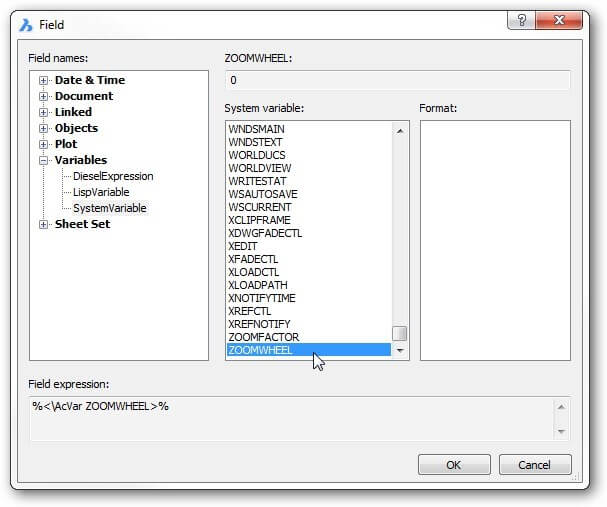Image resolution: width=607 pixels, height=507 pixels.
Task: Expand the Document node
Action: click(43, 96)
